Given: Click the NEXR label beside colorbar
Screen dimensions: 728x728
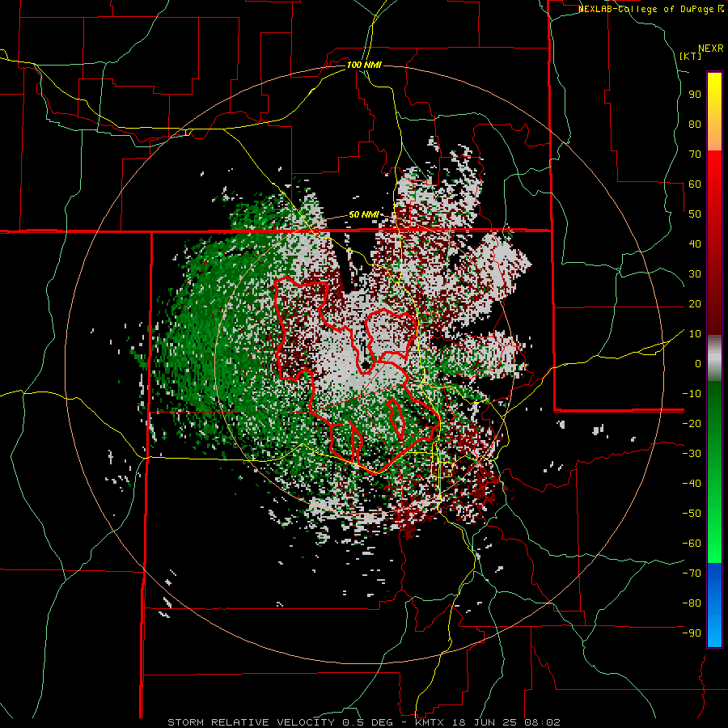Looking at the screenshot, I should (711, 49).
